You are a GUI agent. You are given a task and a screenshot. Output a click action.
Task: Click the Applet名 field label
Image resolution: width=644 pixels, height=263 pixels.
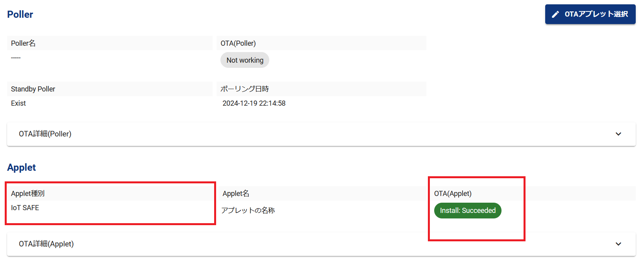click(235, 193)
